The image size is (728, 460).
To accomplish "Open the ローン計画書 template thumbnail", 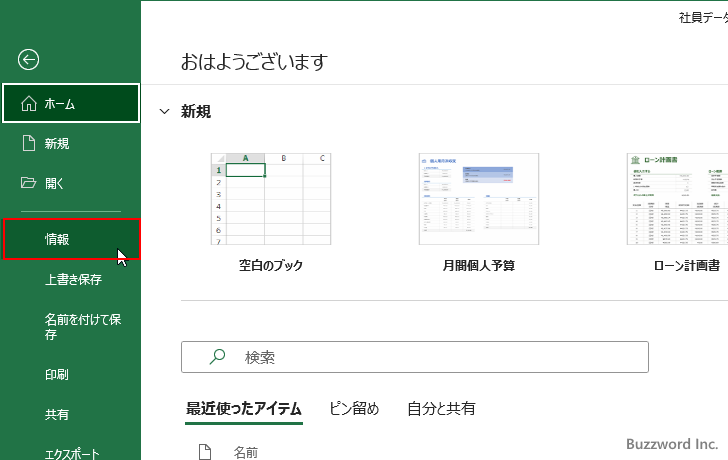I will 677,199.
